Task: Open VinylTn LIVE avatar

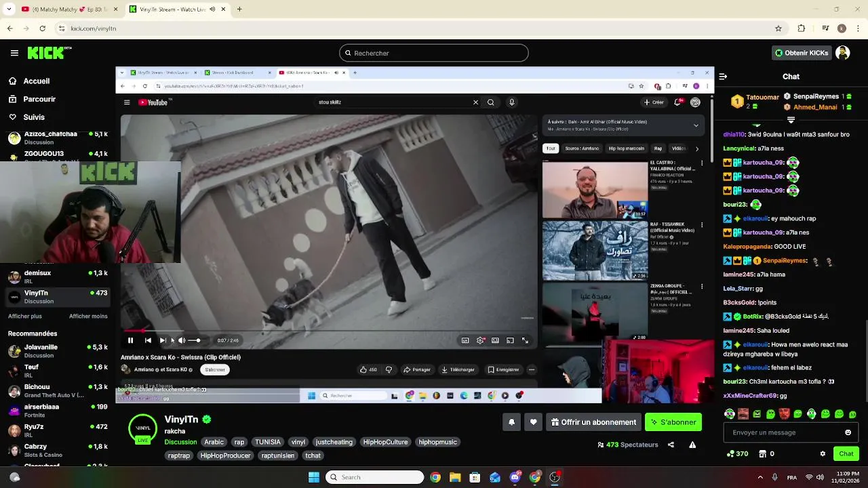Action: pos(142,428)
